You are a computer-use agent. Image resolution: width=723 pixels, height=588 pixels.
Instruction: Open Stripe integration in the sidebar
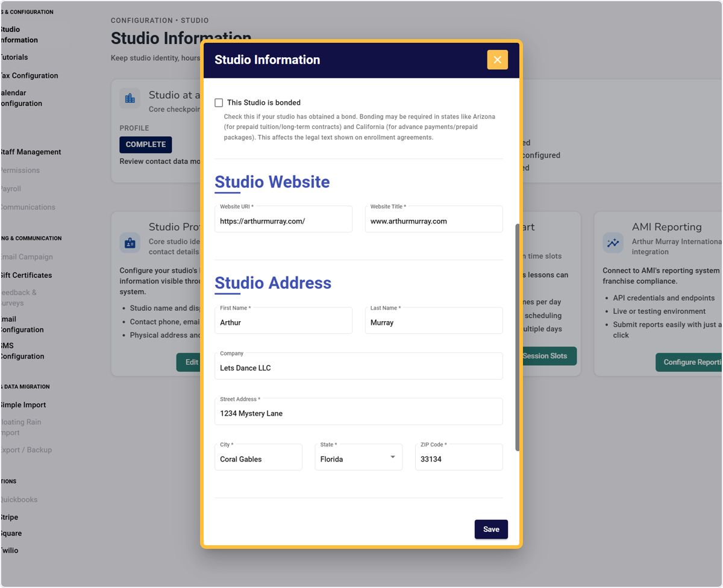point(9,518)
